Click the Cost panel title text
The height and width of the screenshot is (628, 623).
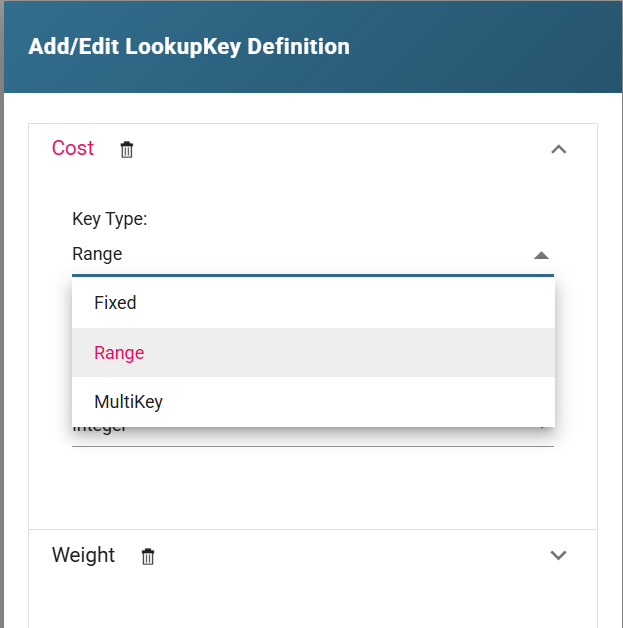point(73,148)
